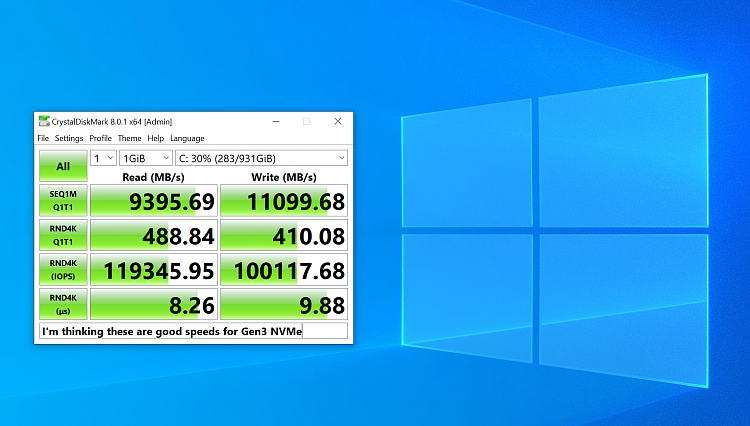
Task: Run the RND4K (µs) test
Action: (x=63, y=304)
